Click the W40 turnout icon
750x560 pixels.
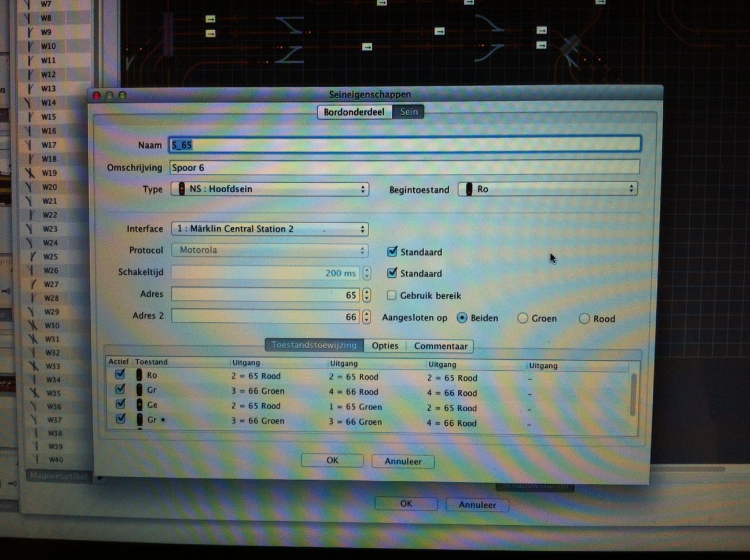(37, 459)
